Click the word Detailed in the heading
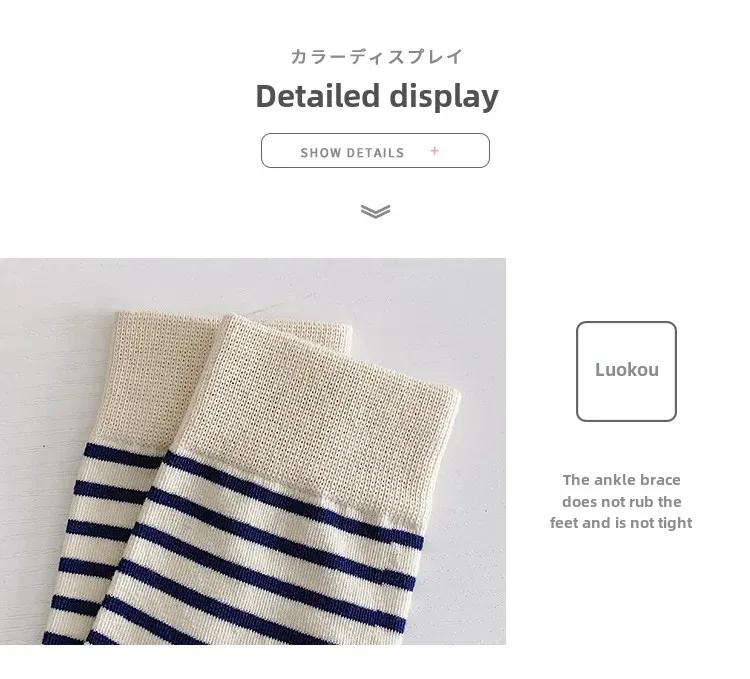This screenshot has width=750, height=679. coord(318,96)
